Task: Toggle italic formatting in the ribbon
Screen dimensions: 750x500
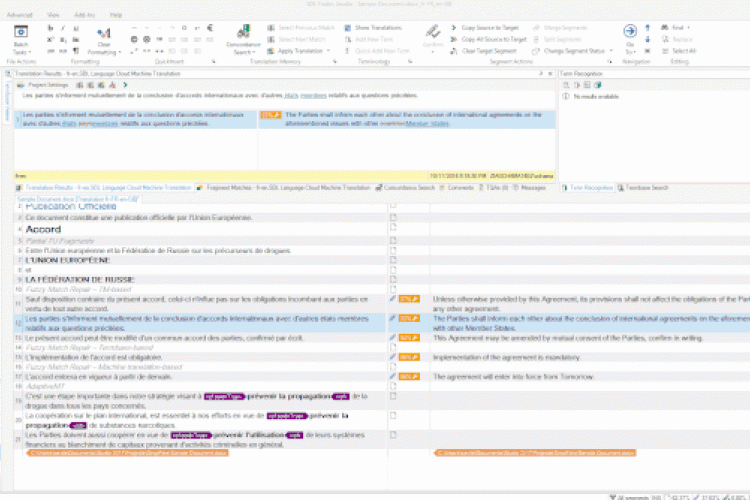Action: coord(63,28)
